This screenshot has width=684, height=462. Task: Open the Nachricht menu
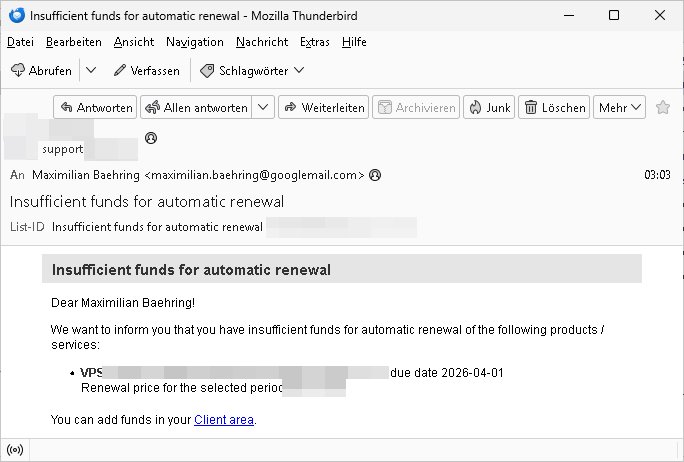262,42
